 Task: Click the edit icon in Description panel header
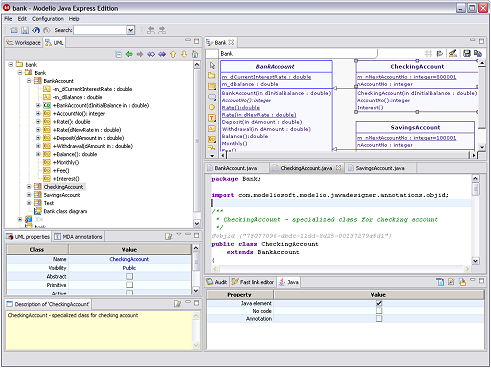[x=177, y=304]
